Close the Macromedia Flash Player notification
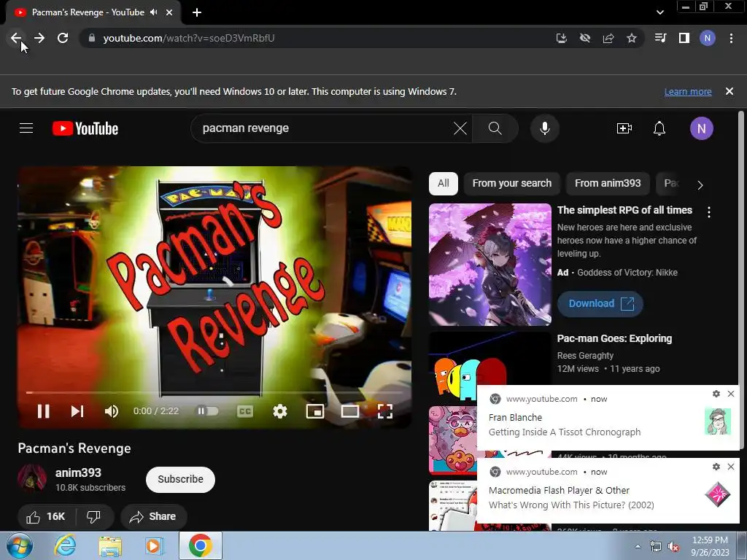 point(731,467)
